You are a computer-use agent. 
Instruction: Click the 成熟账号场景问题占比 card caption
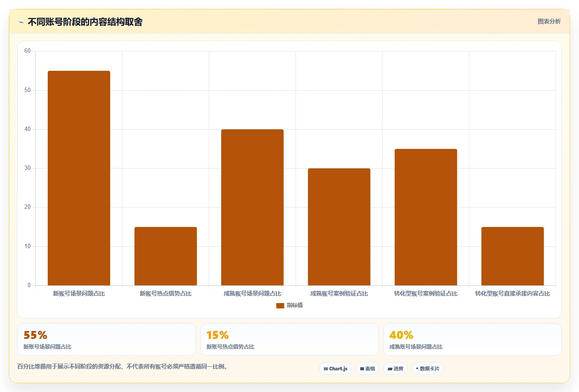click(x=416, y=347)
